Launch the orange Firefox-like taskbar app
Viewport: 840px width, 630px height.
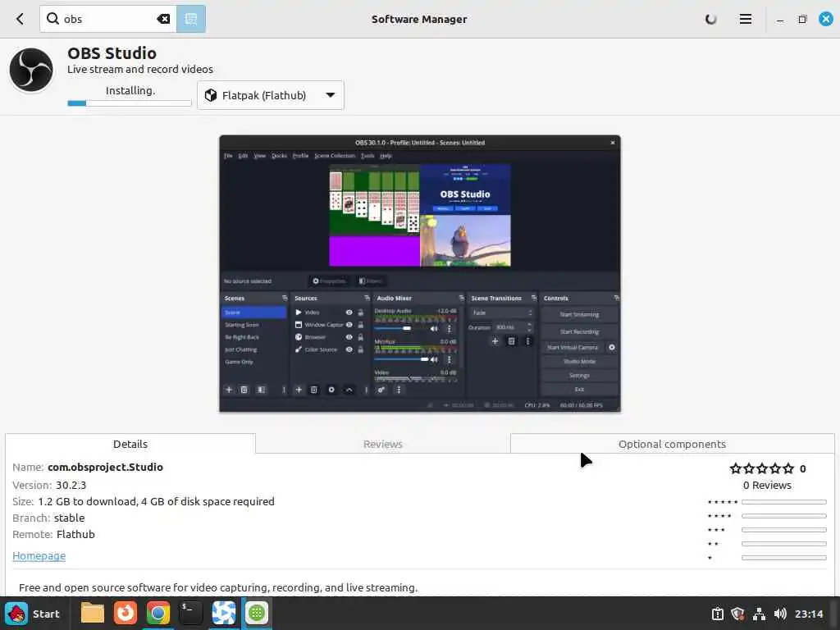(x=126, y=614)
